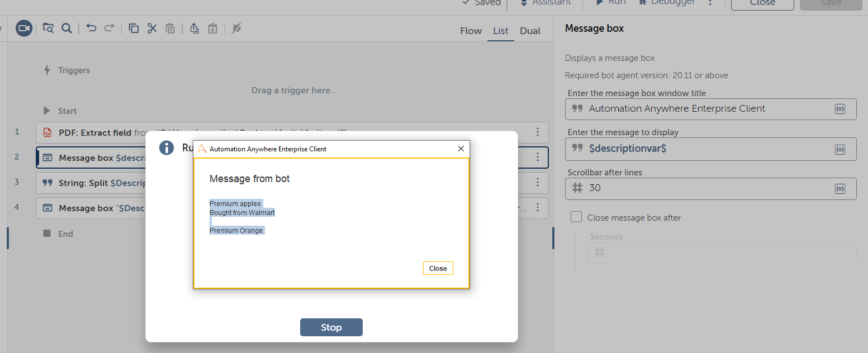Open the three-dot menu beside Debugger

[710, 3]
